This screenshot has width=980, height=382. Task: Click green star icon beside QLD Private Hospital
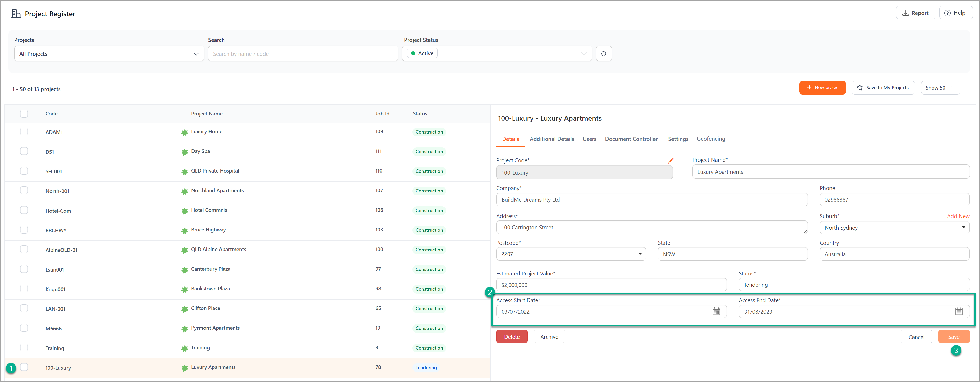click(185, 171)
